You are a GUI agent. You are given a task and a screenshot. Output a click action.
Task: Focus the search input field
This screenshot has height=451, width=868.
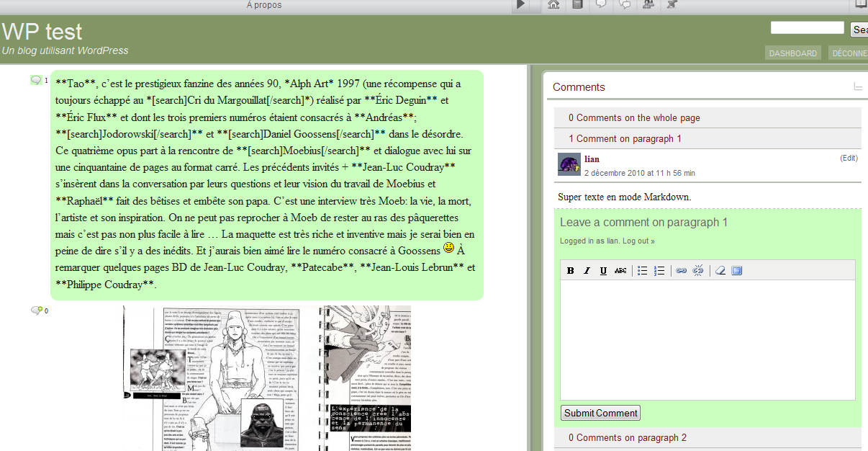point(808,28)
